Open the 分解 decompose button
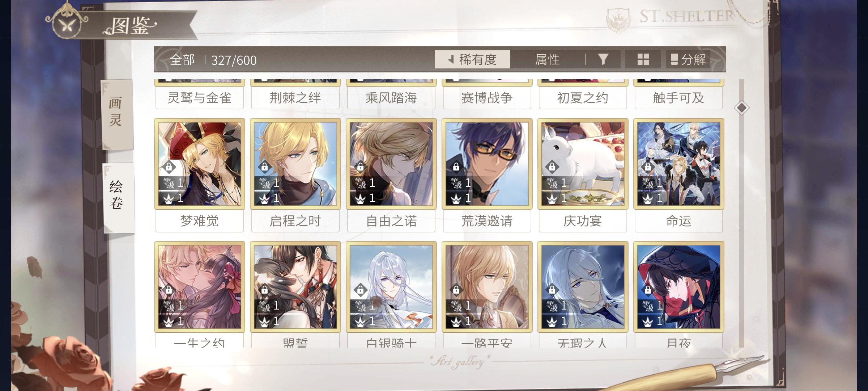 pos(688,59)
